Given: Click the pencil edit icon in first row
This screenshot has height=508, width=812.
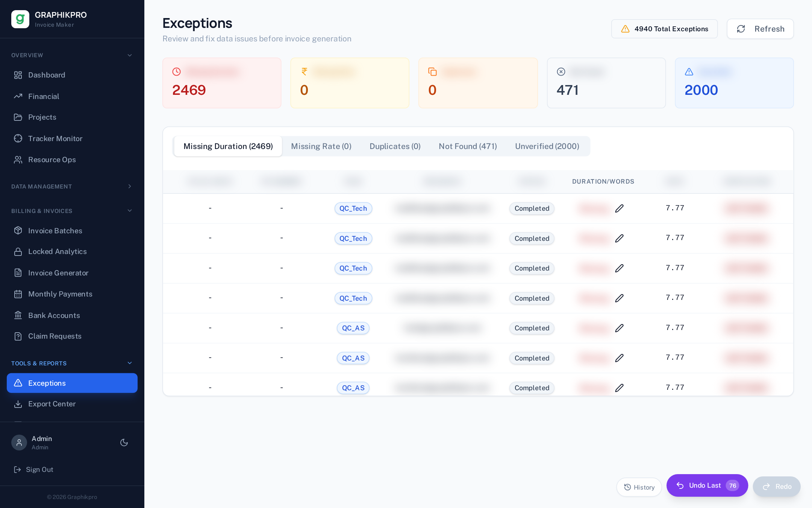Looking at the screenshot, I should [619, 208].
